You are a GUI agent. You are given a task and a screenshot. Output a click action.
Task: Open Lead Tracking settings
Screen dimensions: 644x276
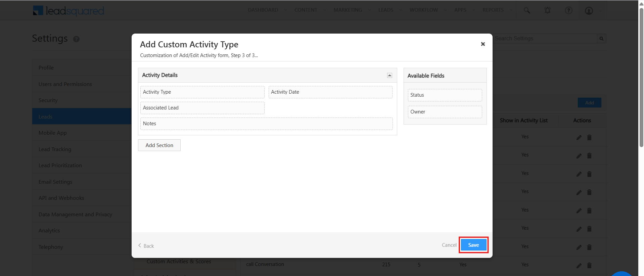[82, 149]
